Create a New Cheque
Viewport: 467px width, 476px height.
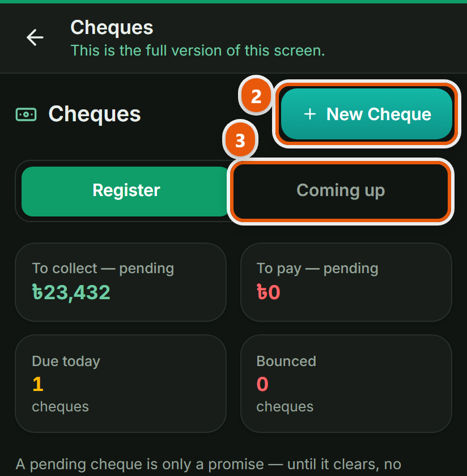pyautogui.click(x=367, y=114)
